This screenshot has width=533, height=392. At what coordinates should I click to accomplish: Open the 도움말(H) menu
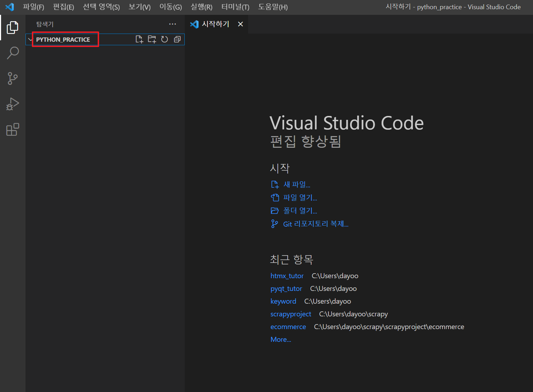[273, 7]
